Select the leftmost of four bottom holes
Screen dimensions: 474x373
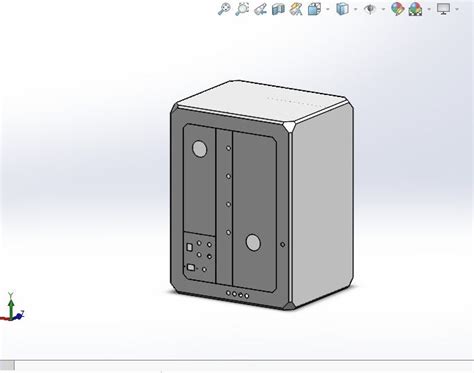(x=228, y=293)
